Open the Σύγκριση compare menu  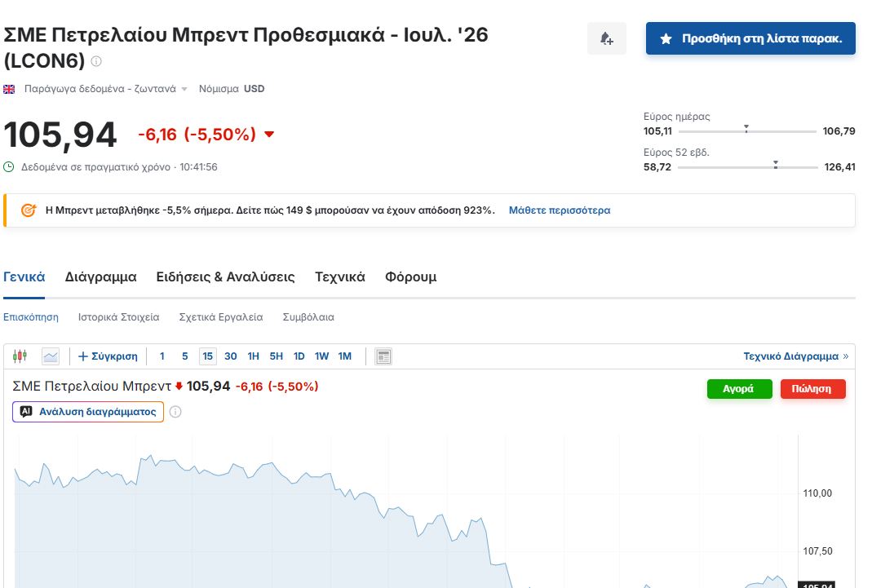coord(108,356)
